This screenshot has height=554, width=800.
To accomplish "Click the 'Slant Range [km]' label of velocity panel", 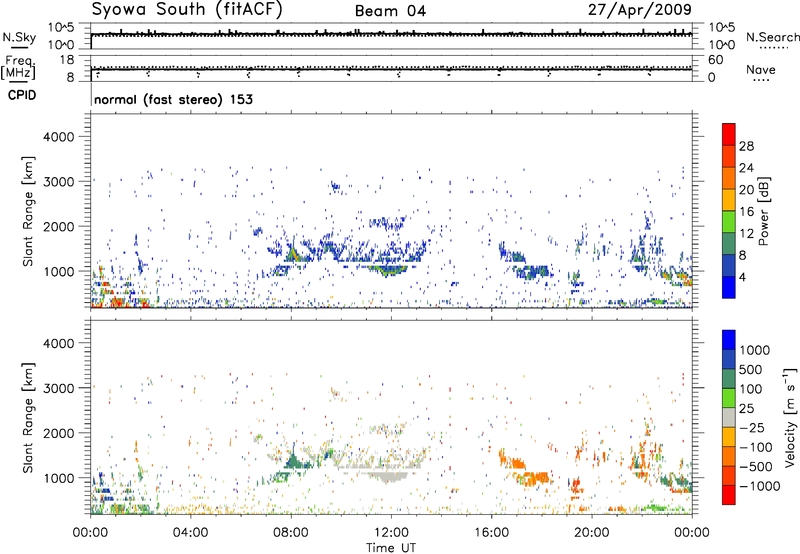I will 28,418.
